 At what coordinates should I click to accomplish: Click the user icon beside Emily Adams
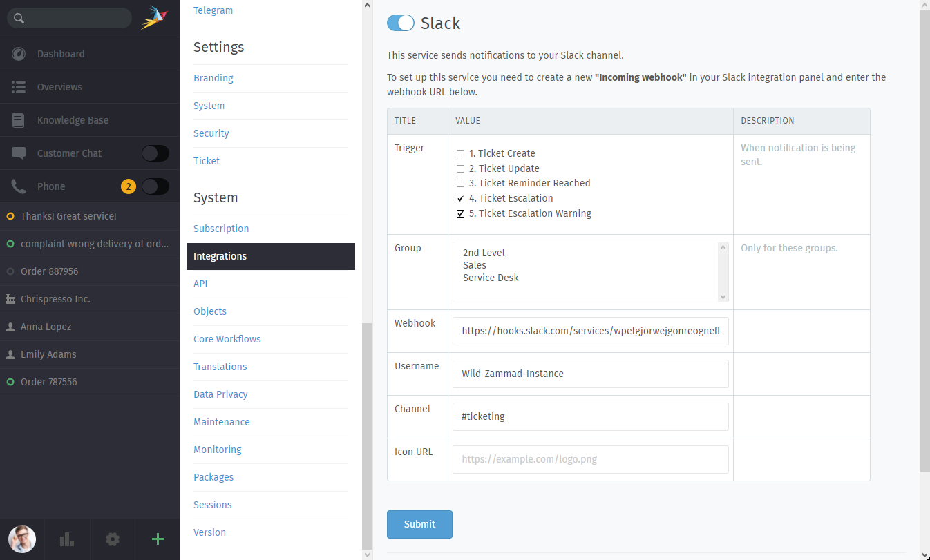[10, 354]
